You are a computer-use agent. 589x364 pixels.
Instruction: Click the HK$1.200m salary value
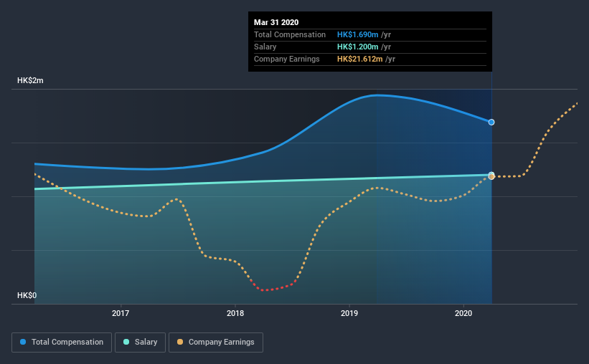pyautogui.click(x=357, y=47)
